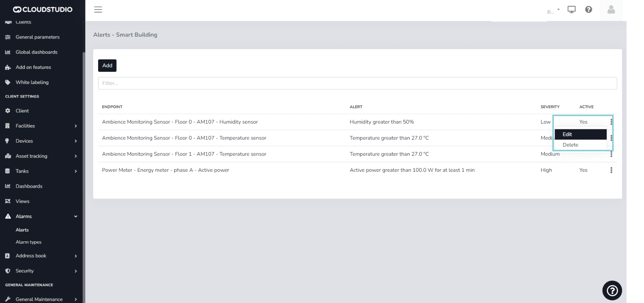This screenshot has height=303, width=644.
Task: Open the user profile avatar icon
Action: (x=611, y=10)
